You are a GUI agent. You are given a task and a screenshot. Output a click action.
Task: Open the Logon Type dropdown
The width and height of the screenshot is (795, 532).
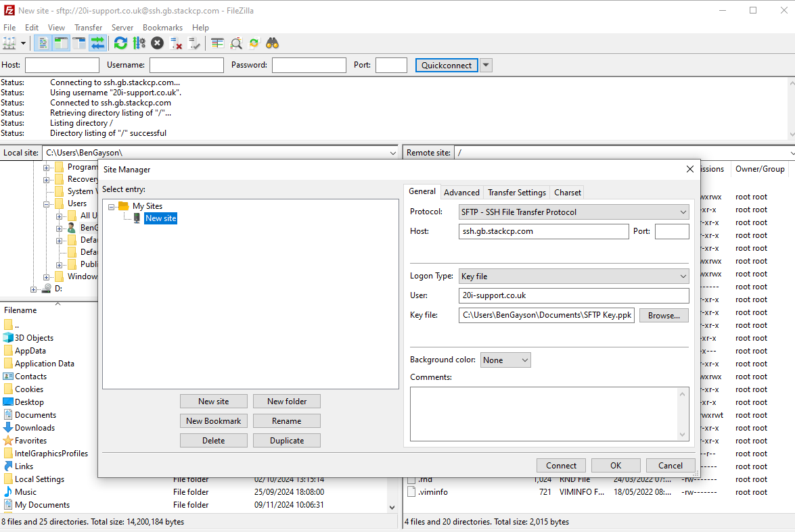tap(574, 276)
